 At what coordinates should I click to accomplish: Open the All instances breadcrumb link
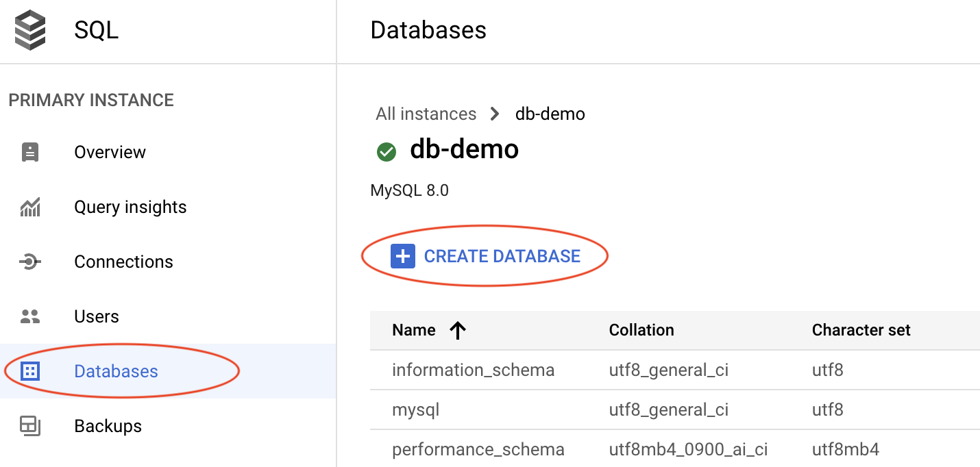[x=426, y=114]
